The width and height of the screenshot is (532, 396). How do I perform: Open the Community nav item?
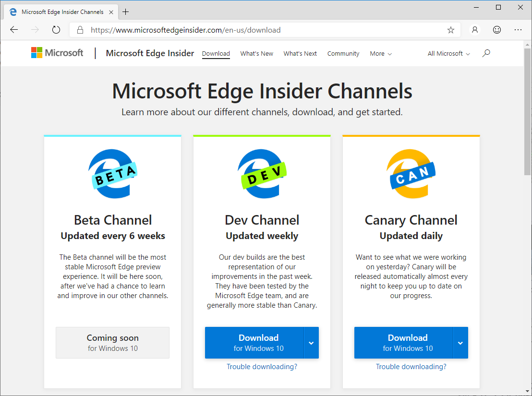pos(343,54)
